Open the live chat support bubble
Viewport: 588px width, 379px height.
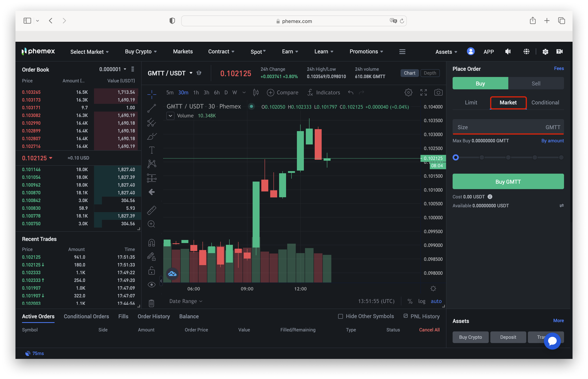[552, 341]
